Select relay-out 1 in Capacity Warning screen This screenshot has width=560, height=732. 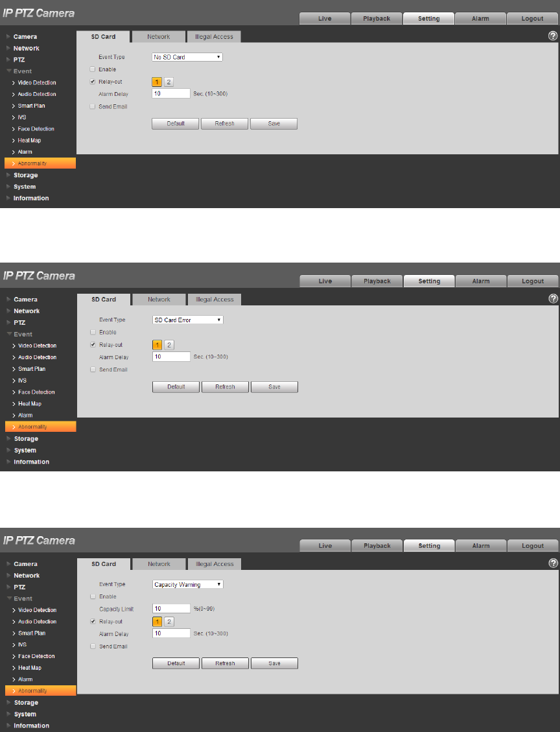click(157, 622)
